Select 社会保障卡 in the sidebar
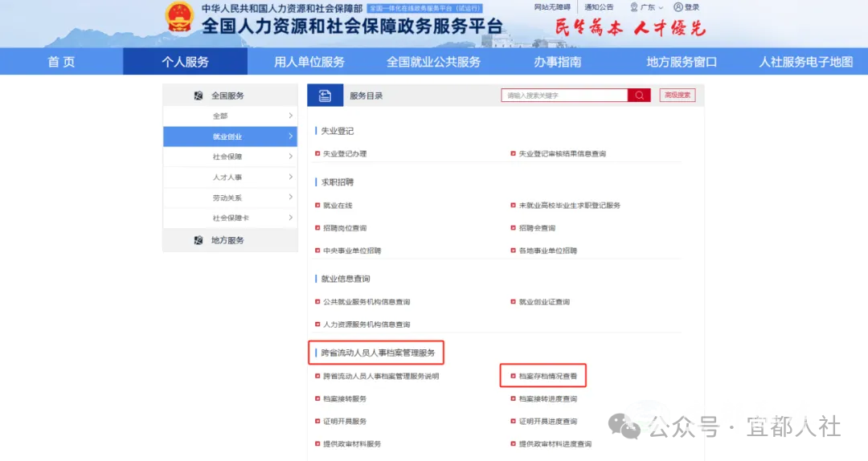This screenshot has height=461, width=868. coord(231,218)
